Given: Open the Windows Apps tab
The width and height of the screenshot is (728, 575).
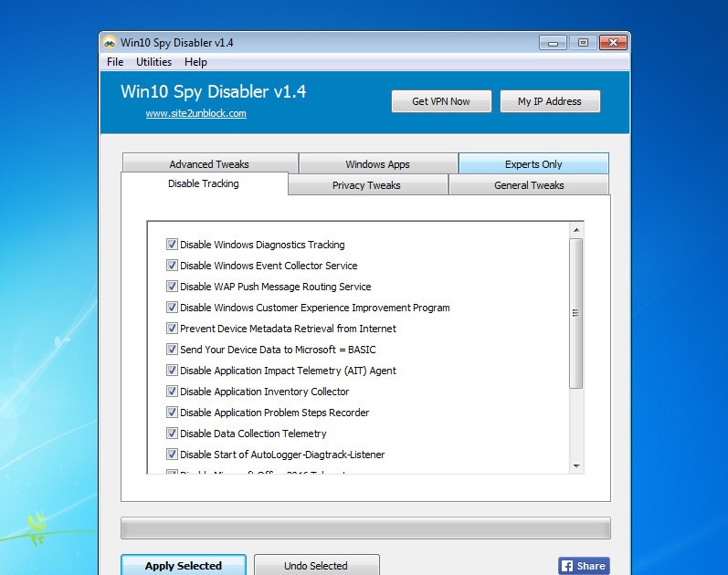Looking at the screenshot, I should 377,164.
